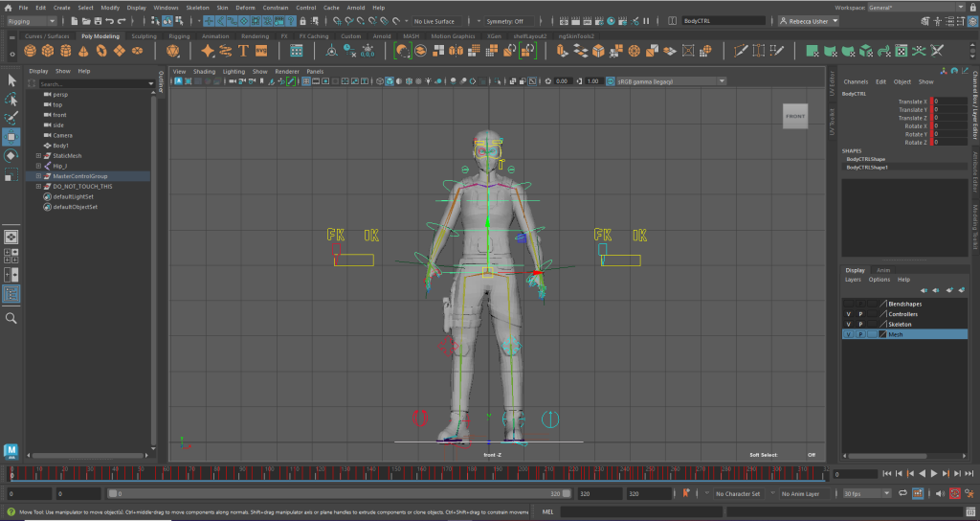Click the polygon cube shelf icon

tap(50, 51)
